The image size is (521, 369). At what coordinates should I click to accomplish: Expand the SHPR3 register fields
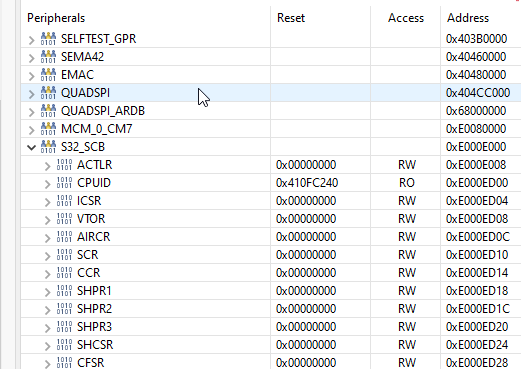47,328
